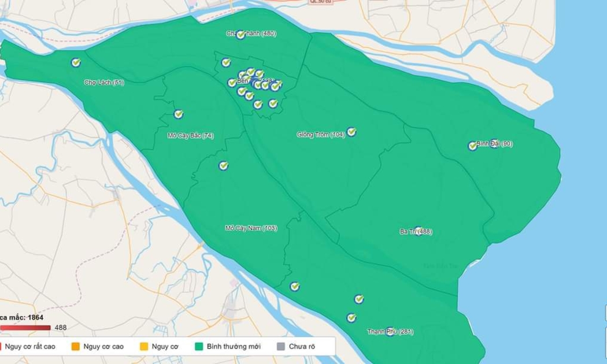Image resolution: width=607 pixels, height=364 pixels.
Task: Select the Mỏ Cày Nam (103) district label
Action: tap(251, 228)
